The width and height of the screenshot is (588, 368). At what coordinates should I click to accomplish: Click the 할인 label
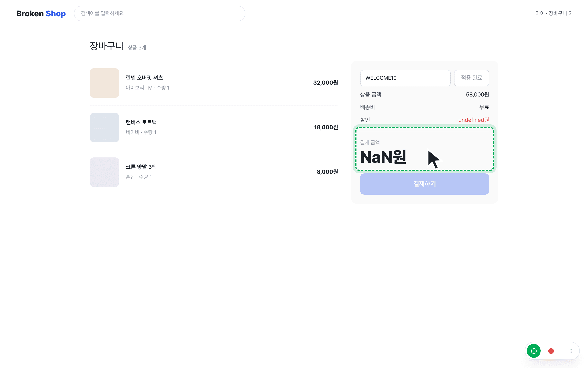tap(365, 120)
